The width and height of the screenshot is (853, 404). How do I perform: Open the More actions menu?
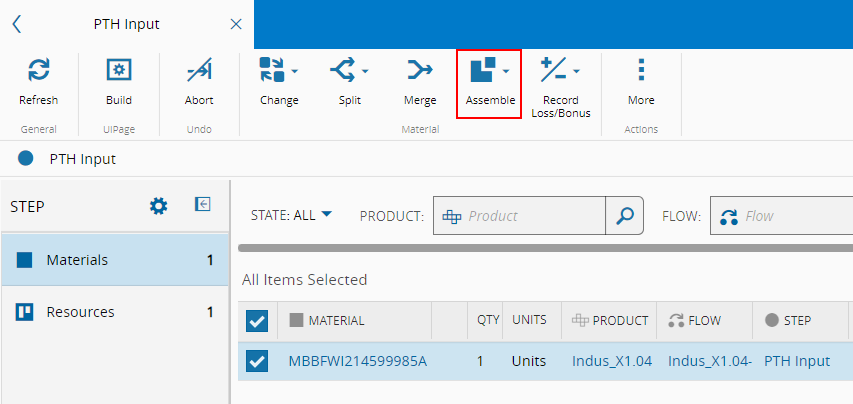[x=641, y=71]
